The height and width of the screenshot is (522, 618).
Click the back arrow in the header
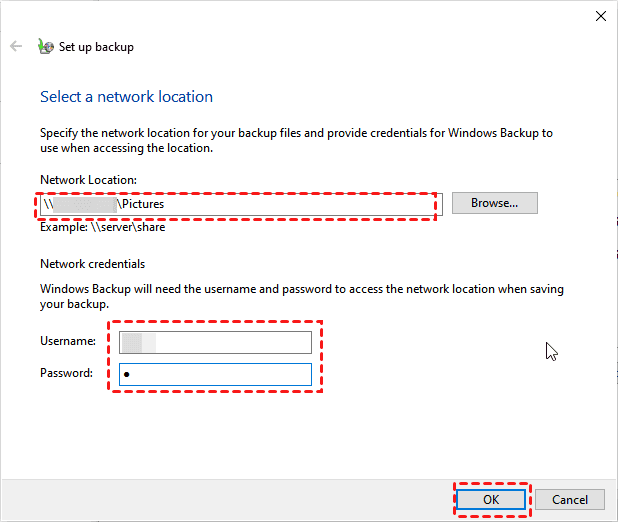click(16, 46)
